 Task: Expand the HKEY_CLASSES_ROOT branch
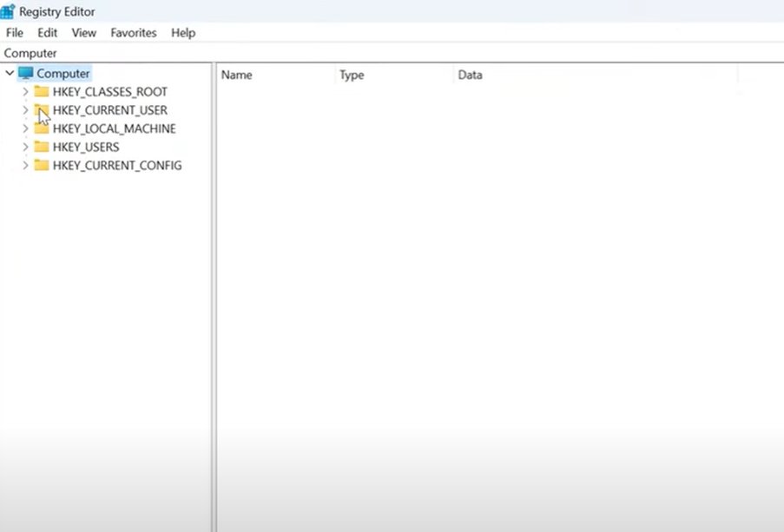click(x=25, y=91)
